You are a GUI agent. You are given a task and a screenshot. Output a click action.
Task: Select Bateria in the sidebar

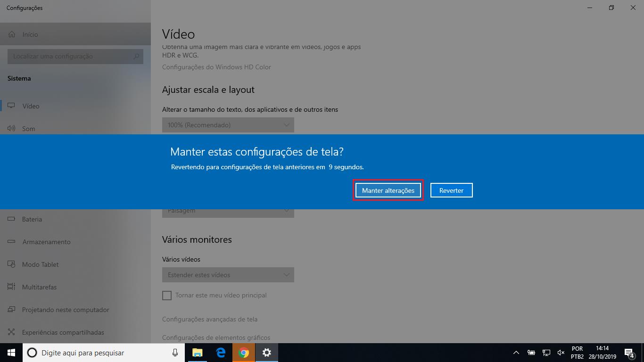[75, 219]
